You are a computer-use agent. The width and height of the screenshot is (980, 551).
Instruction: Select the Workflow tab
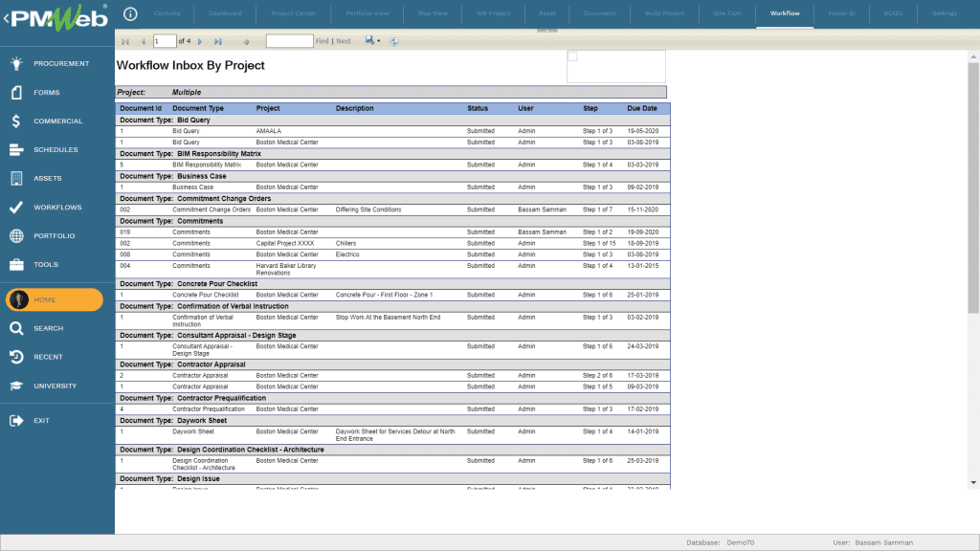point(785,13)
